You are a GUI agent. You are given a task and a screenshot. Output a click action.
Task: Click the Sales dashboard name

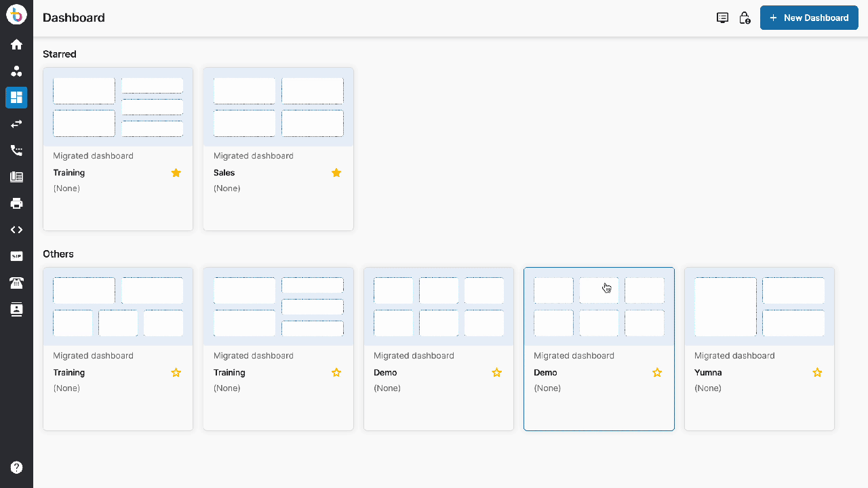[x=224, y=173]
